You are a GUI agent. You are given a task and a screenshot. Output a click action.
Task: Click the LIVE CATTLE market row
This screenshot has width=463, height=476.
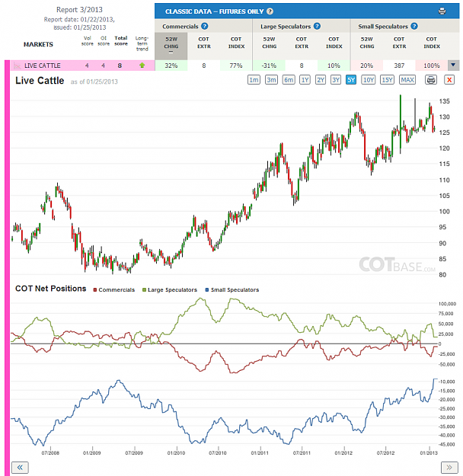[x=83, y=65]
